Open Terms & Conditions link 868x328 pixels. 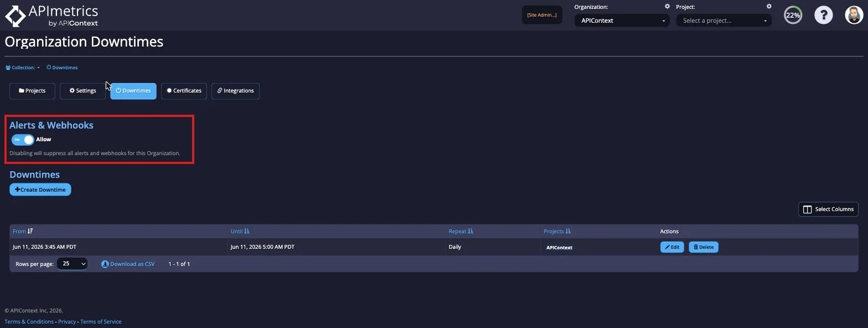(29, 322)
